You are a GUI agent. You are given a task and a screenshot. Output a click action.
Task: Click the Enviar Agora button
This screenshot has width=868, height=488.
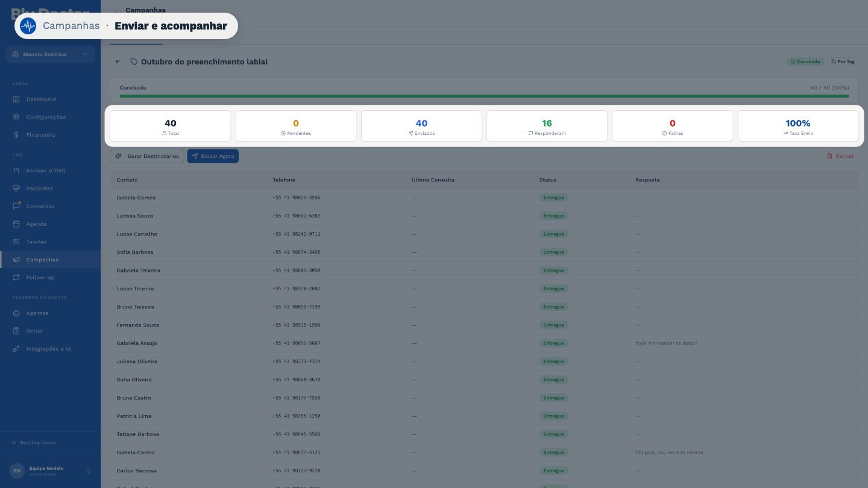coord(213,156)
